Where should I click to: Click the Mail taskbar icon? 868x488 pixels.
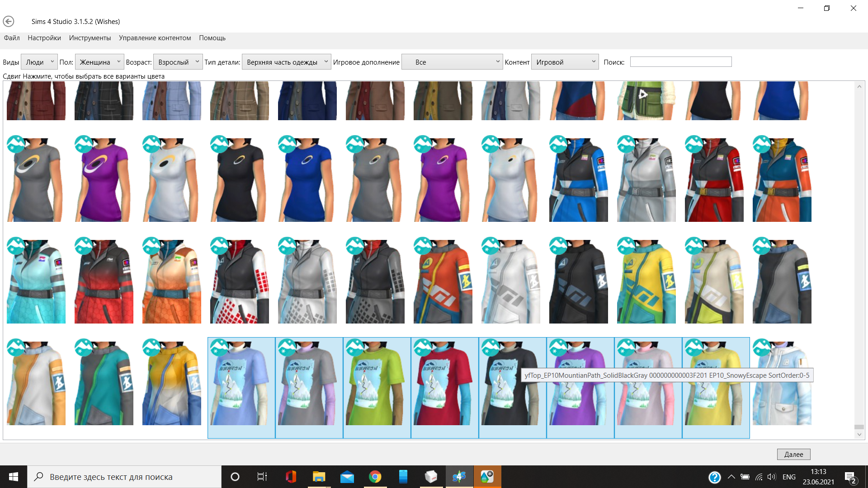coord(347,477)
